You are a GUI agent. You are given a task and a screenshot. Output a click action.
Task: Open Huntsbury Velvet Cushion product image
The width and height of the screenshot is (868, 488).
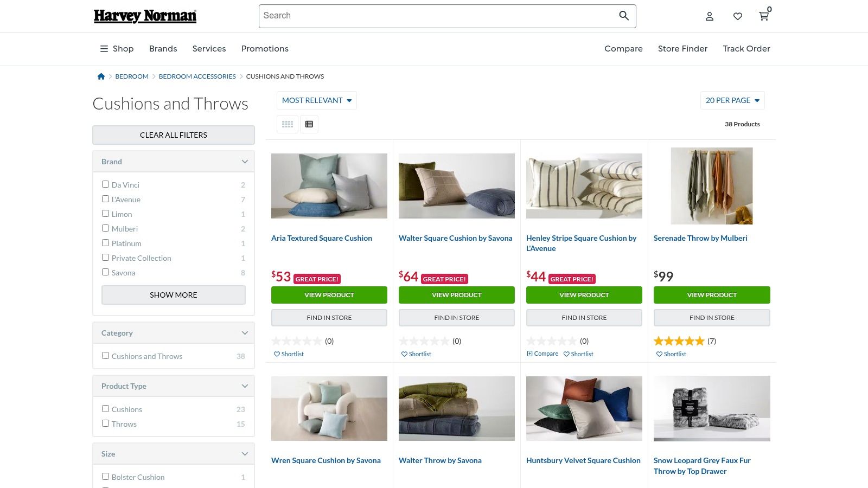[x=584, y=408]
